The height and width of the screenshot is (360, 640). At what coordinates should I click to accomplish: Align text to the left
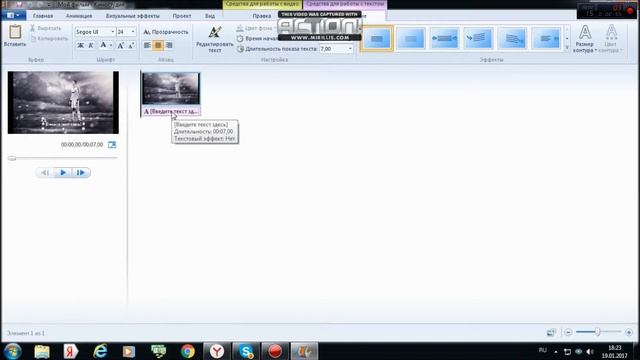(x=147, y=45)
